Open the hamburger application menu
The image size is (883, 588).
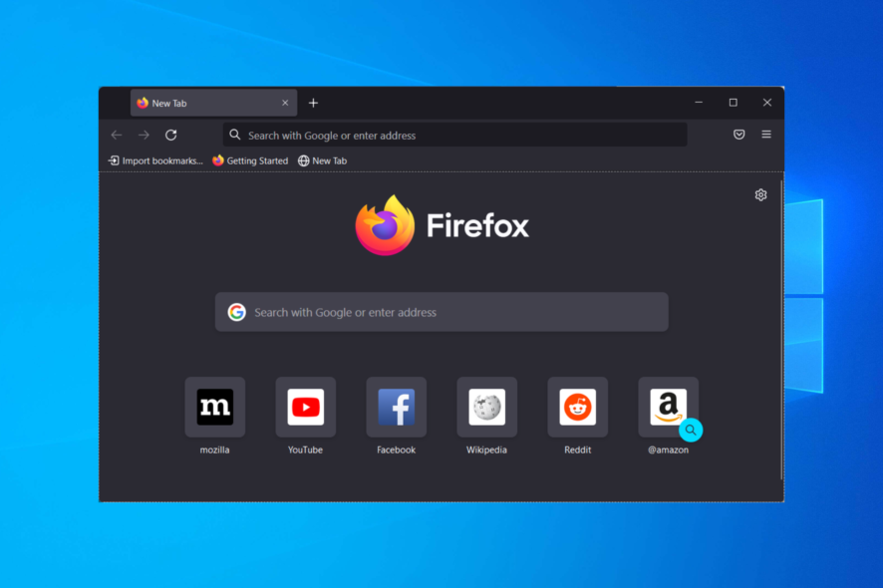tap(766, 135)
